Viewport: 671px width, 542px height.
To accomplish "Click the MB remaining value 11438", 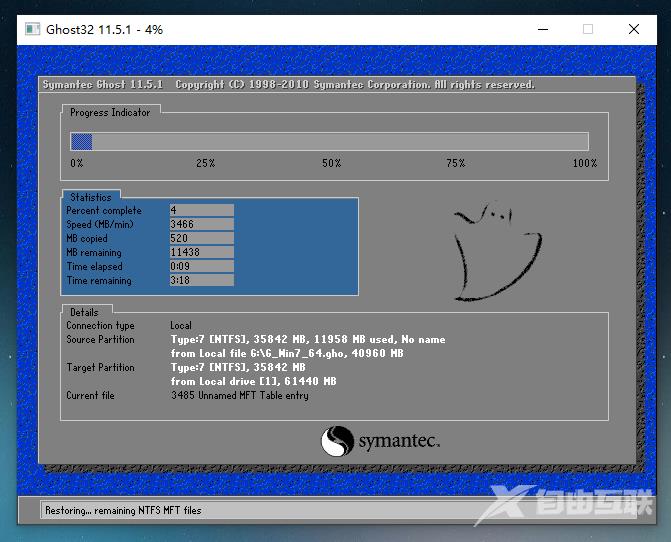I will pyautogui.click(x=202, y=252).
